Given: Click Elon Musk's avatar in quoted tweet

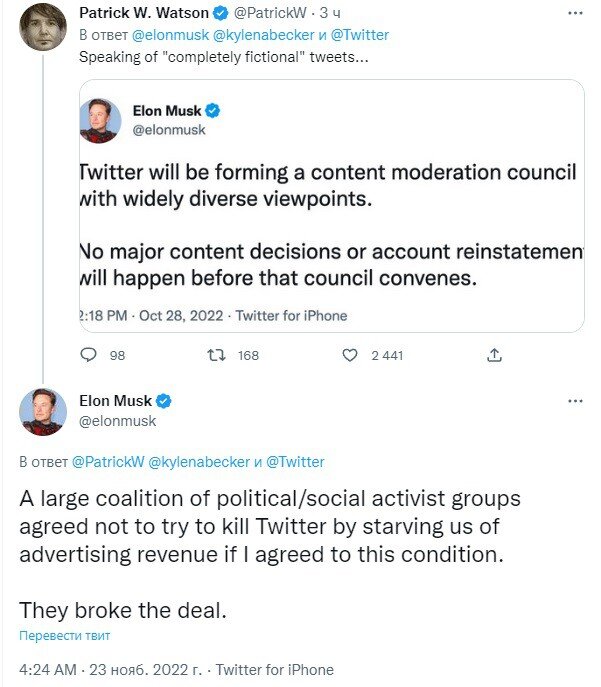Looking at the screenshot, I should pos(100,120).
